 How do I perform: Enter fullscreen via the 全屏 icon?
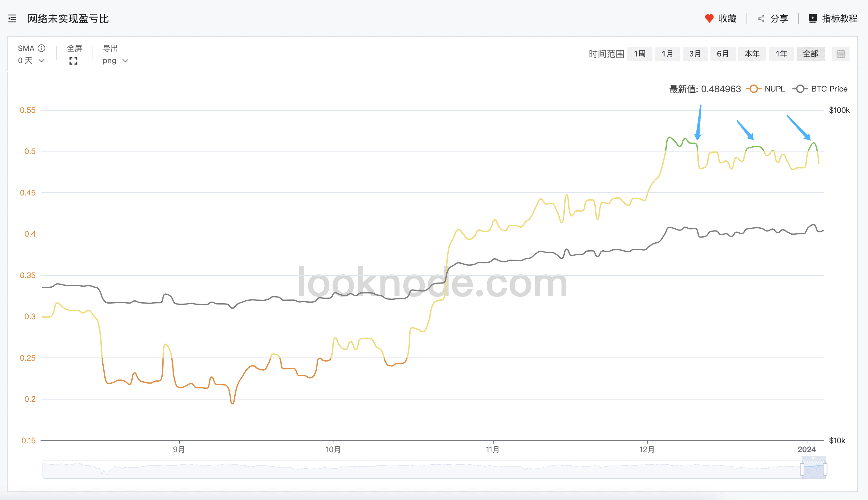pos(73,61)
